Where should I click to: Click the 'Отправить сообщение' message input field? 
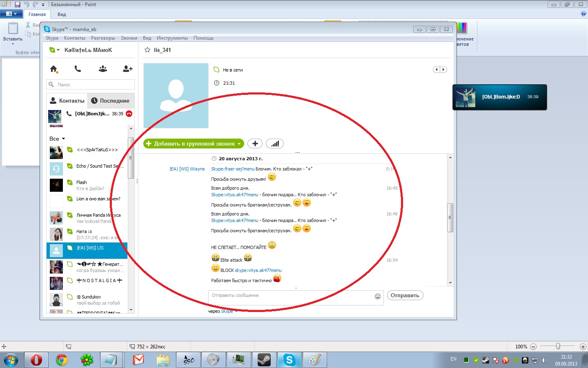point(296,297)
